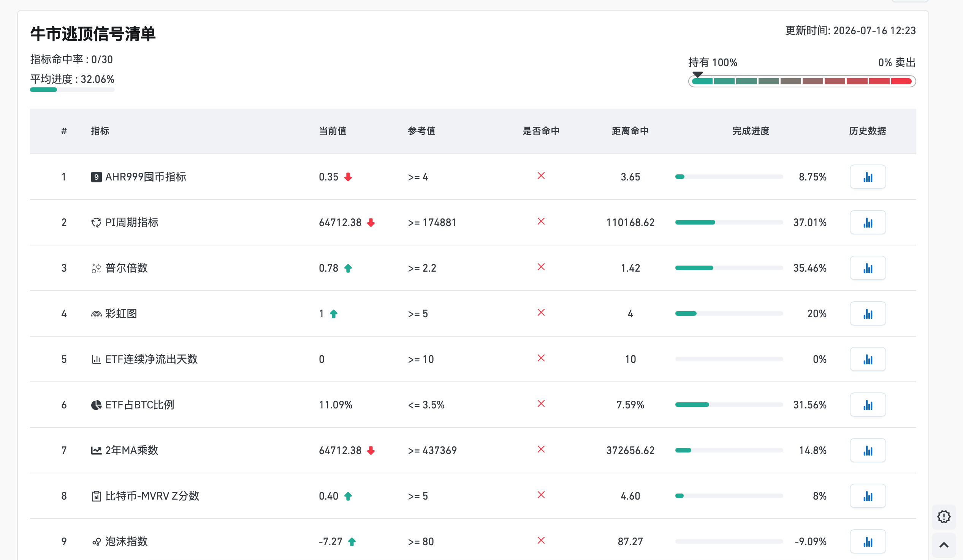Click the 参考值 column header
Screen dimensions: 963x560
tap(421, 131)
